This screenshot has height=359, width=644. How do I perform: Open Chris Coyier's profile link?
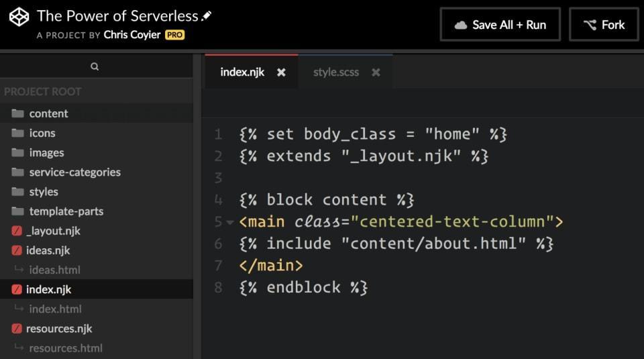point(133,35)
